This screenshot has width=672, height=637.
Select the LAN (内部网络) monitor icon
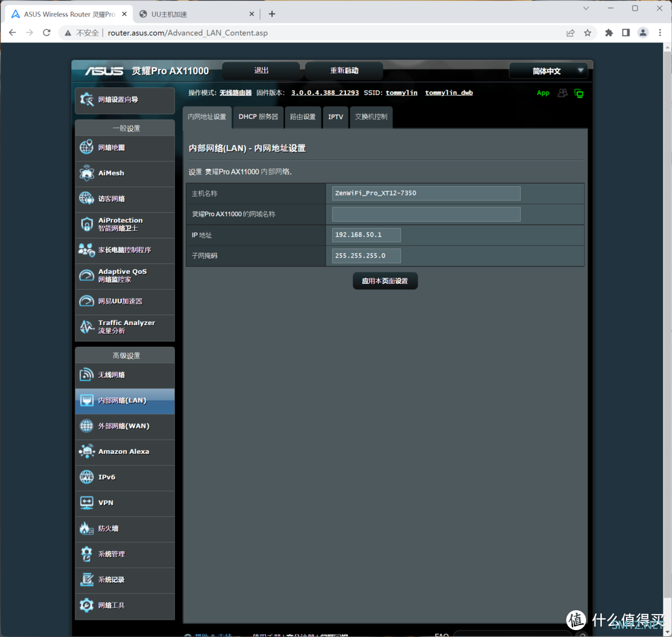point(86,400)
